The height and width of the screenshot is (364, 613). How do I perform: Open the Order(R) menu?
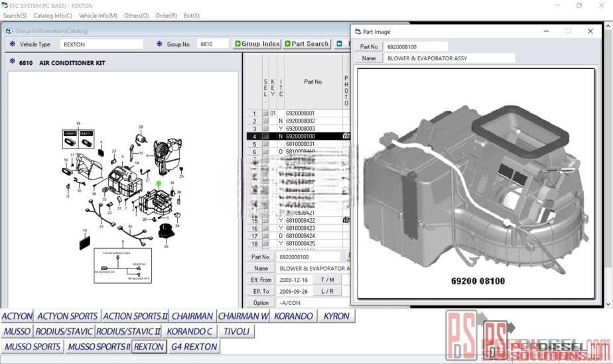click(x=166, y=16)
